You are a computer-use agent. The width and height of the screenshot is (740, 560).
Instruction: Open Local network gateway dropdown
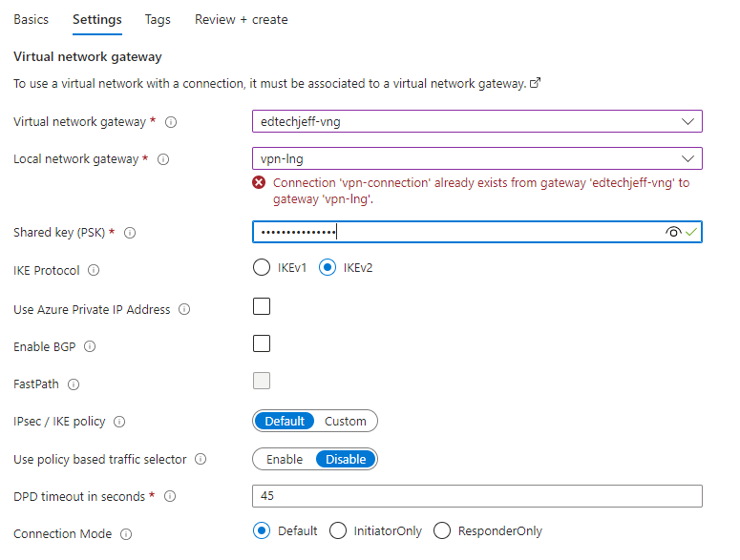(x=687, y=159)
